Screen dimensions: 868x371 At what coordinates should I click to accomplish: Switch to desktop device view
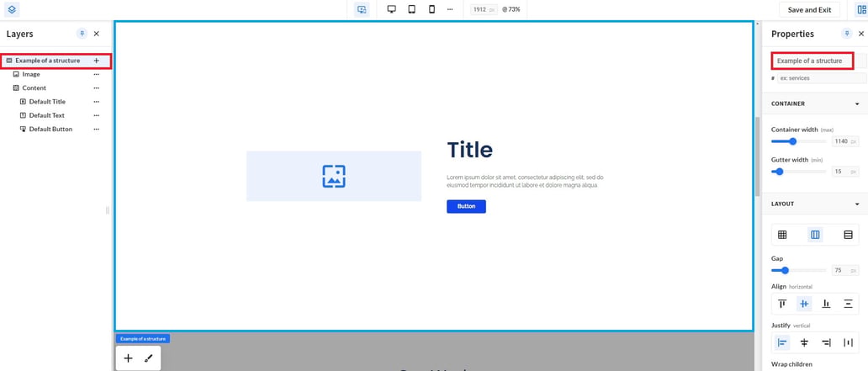point(391,9)
